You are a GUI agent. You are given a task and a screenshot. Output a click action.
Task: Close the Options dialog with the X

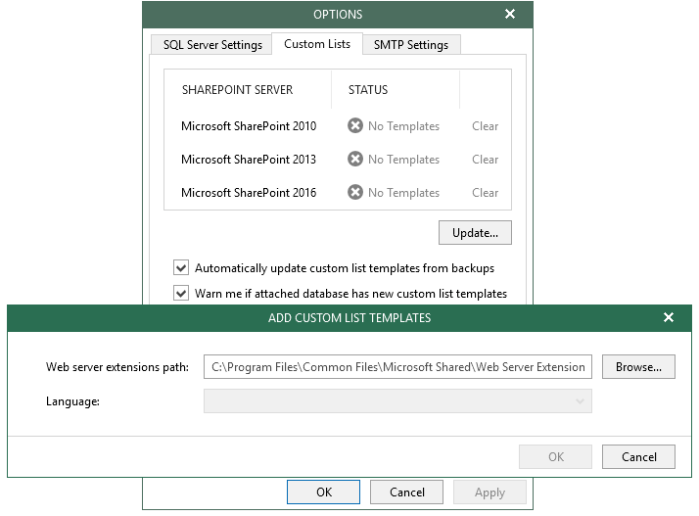tap(510, 14)
